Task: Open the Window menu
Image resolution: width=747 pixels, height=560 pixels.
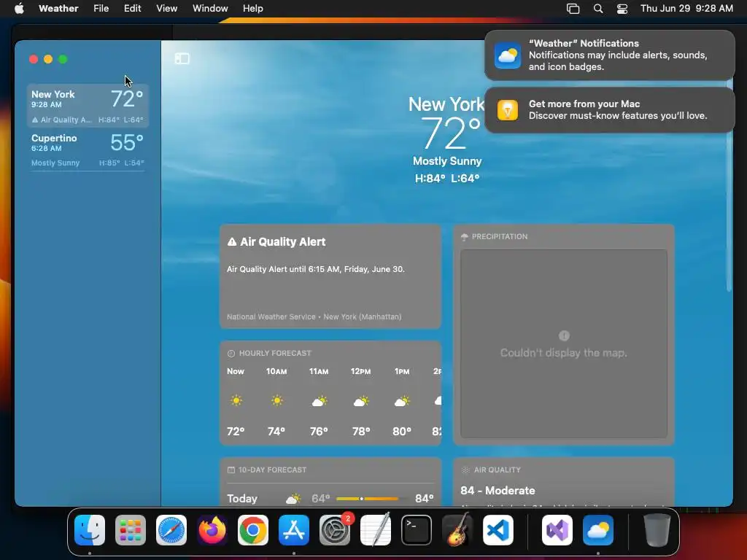Action: click(x=210, y=8)
